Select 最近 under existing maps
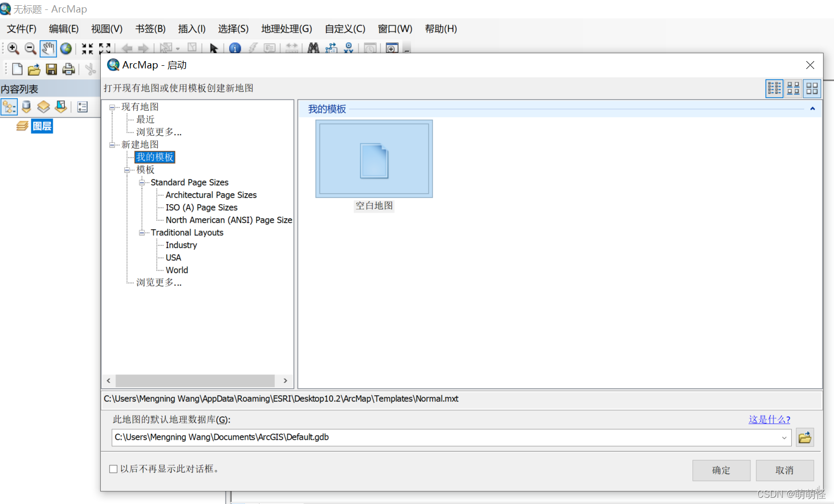 [x=145, y=120]
